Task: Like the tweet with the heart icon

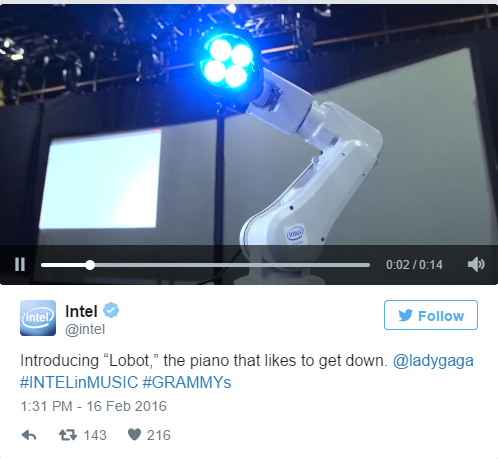Action: pos(134,435)
